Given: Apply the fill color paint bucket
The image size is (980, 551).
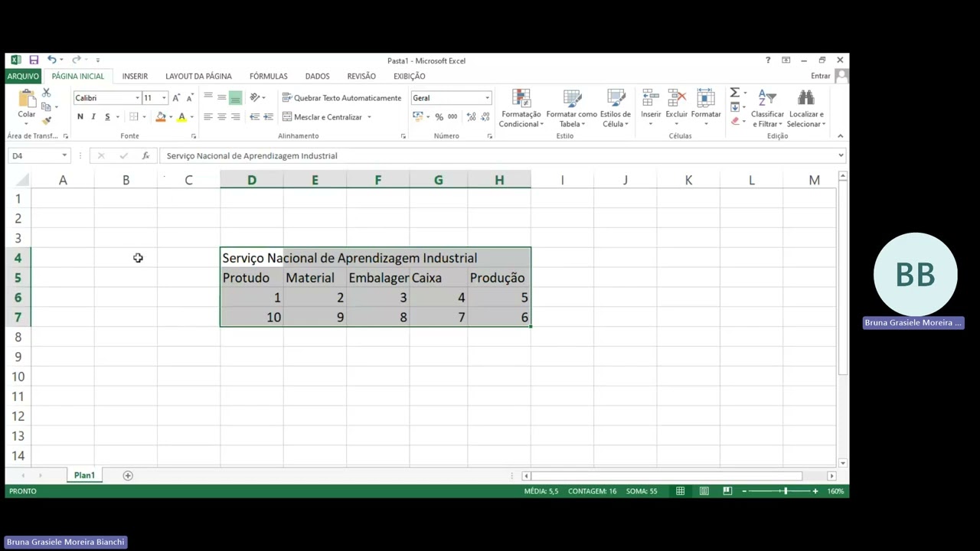Looking at the screenshot, I should (x=160, y=117).
